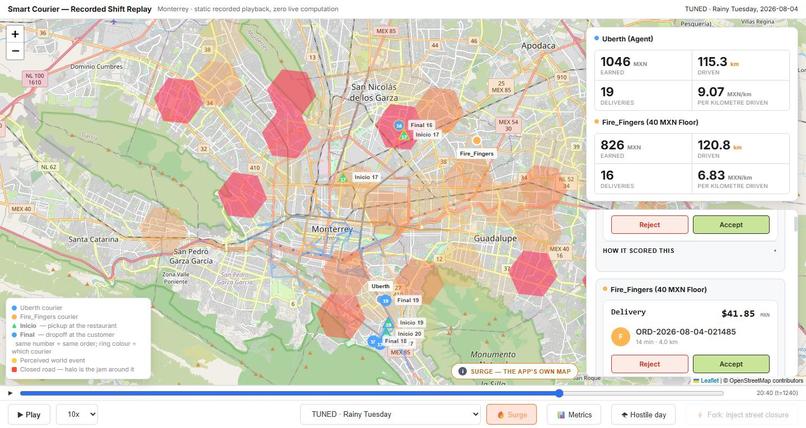Open the Metrics panel
This screenshot has width=806, height=428.
tap(574, 414)
